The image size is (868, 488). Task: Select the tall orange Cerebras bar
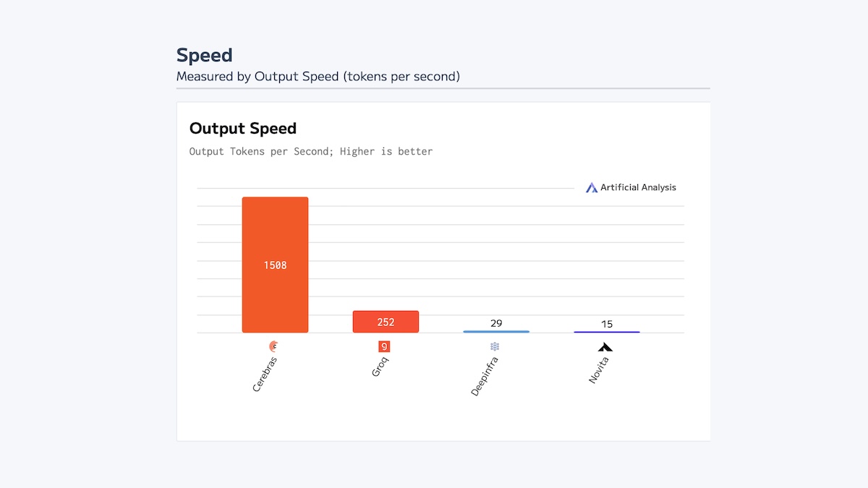point(275,265)
